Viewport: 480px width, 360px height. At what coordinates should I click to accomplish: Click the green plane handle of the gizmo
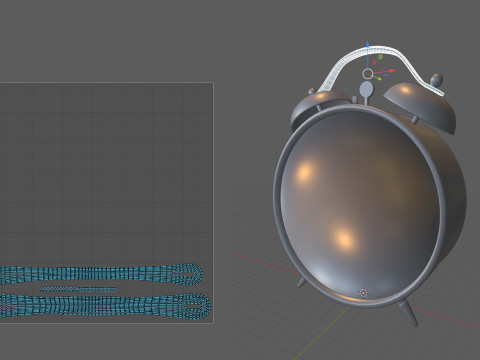(380, 57)
